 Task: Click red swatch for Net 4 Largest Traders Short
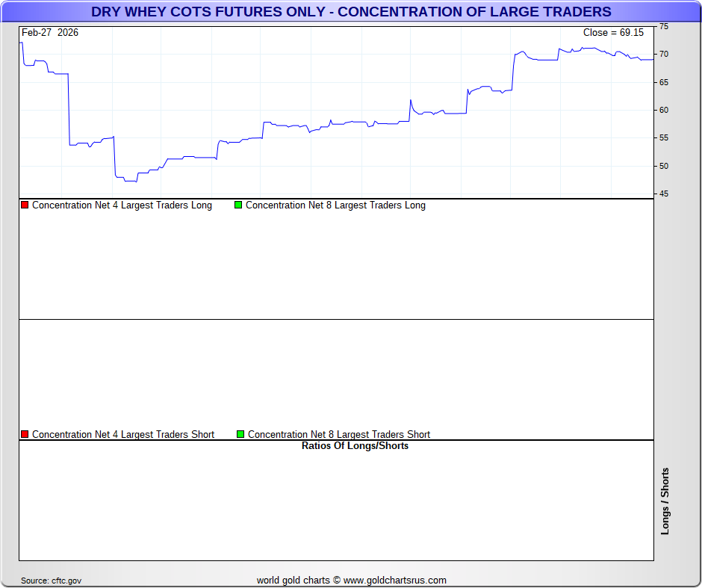click(x=25, y=434)
